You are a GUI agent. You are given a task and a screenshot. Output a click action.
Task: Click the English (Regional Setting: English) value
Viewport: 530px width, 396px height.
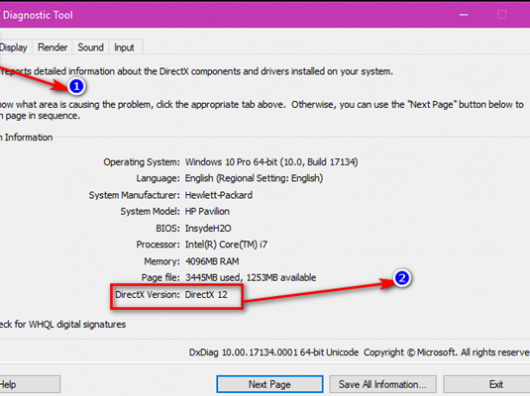coord(254,178)
